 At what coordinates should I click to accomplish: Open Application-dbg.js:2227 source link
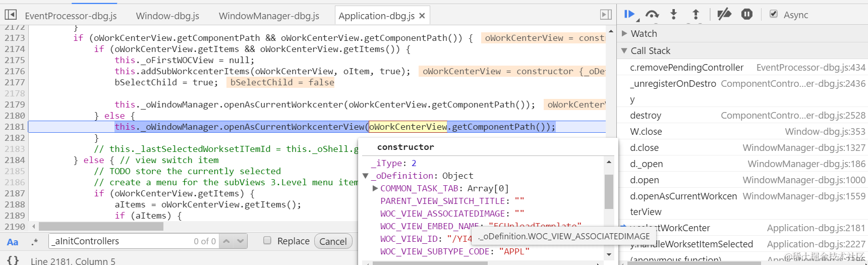tap(816, 244)
